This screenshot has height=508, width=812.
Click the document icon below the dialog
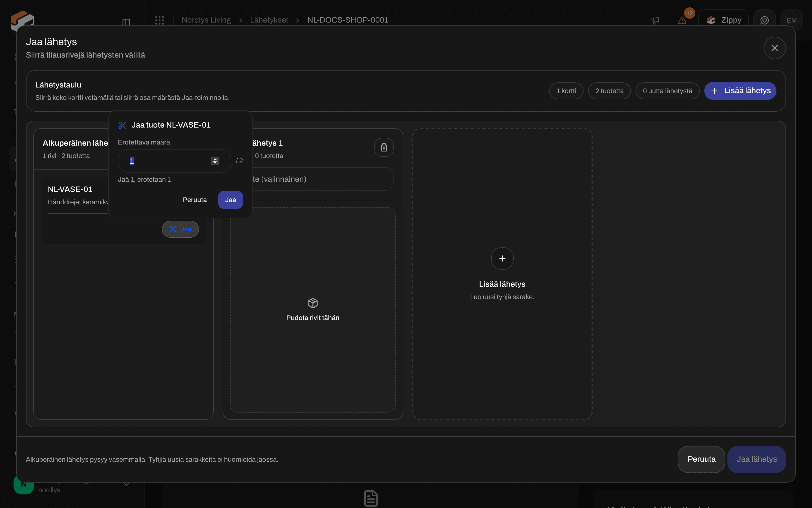point(371,498)
